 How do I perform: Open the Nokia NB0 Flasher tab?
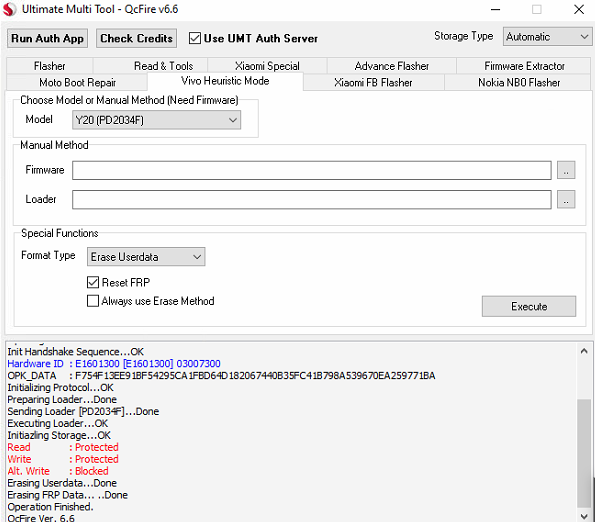pos(518,82)
